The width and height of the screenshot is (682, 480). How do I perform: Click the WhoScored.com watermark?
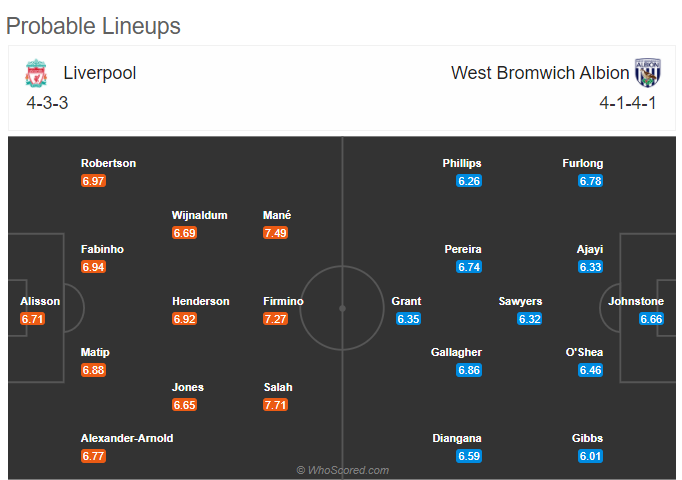(x=343, y=470)
